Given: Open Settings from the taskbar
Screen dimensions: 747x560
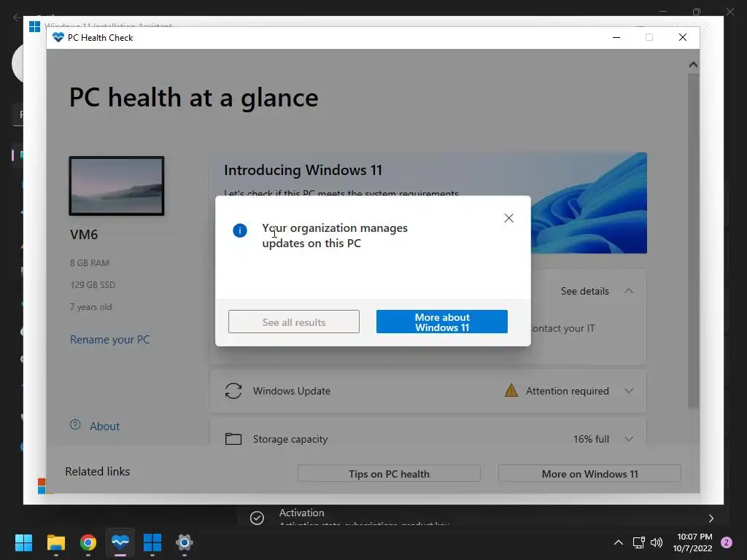Looking at the screenshot, I should click(185, 542).
